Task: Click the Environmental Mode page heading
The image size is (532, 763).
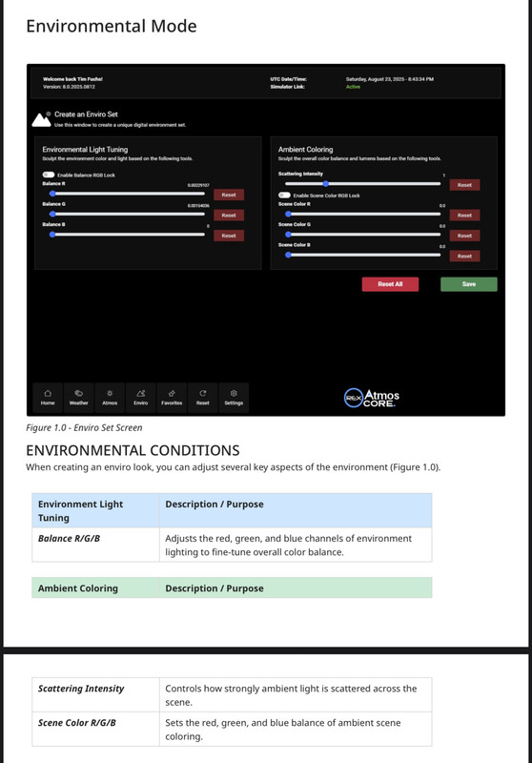Action: pos(112,26)
